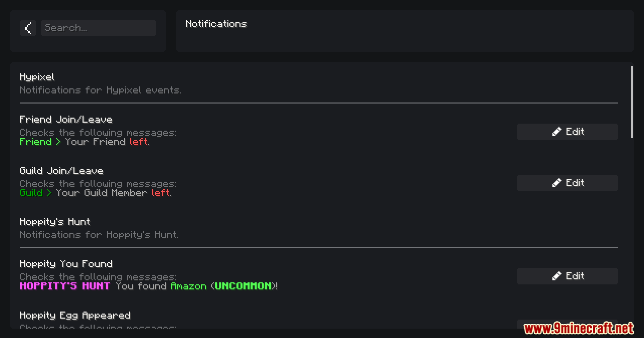
Task: Click the pencil icon for Friend Join/Leave
Action: (x=556, y=131)
